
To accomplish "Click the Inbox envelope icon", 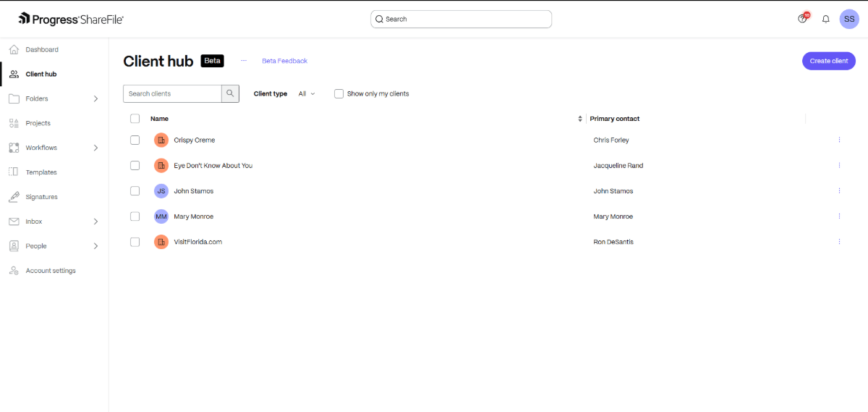I will pyautogui.click(x=14, y=222).
